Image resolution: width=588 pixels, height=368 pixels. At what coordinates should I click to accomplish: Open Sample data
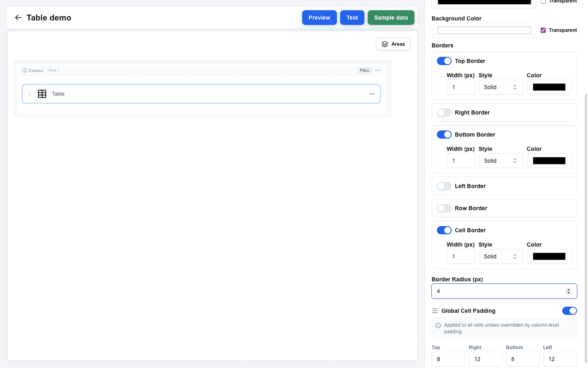[391, 18]
